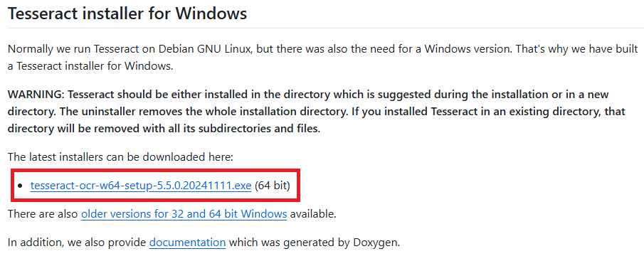
Task: Click the bullet point beside the installer link
Action: tap(21, 186)
